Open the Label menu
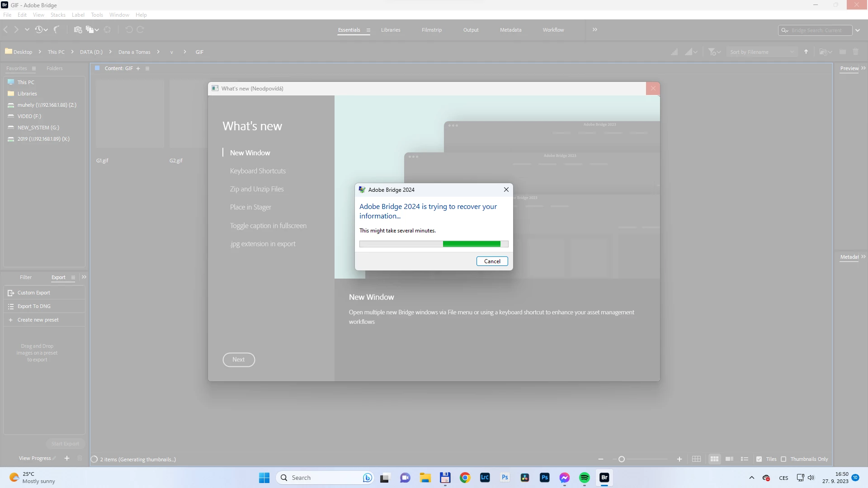This screenshot has width=868, height=488. 78,15
